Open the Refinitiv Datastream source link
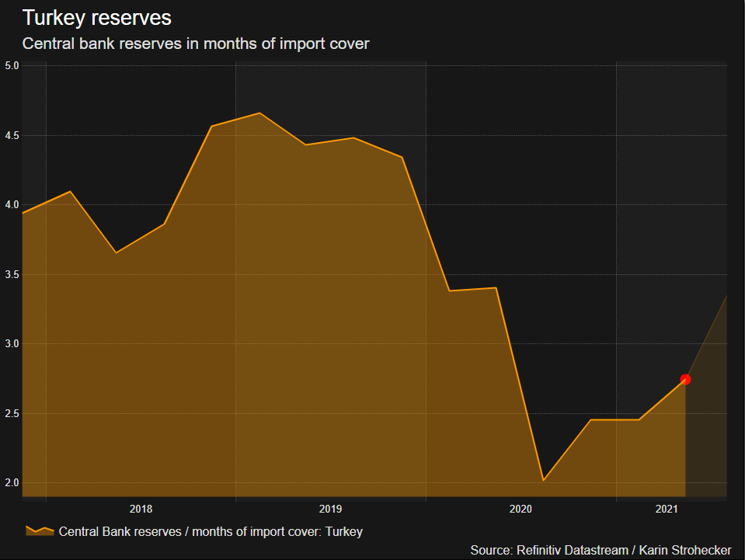Screen dimensions: 745x560 point(572,549)
